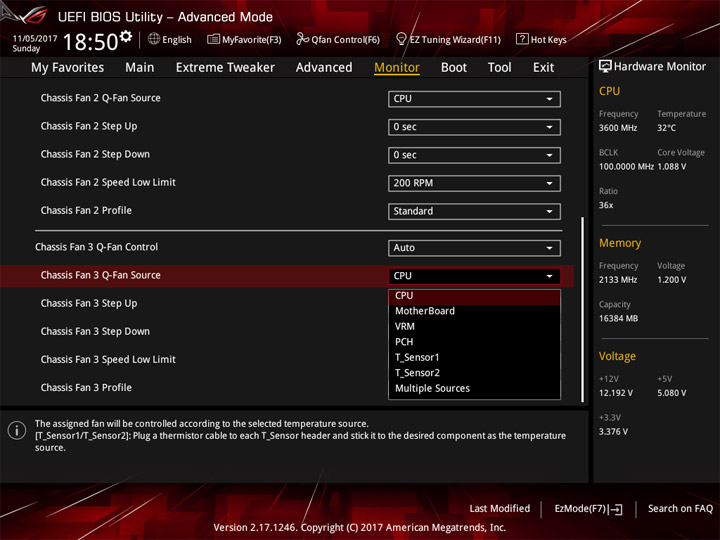This screenshot has height=540, width=720.
Task: Click the 3.376 V reading
Action: click(613, 432)
